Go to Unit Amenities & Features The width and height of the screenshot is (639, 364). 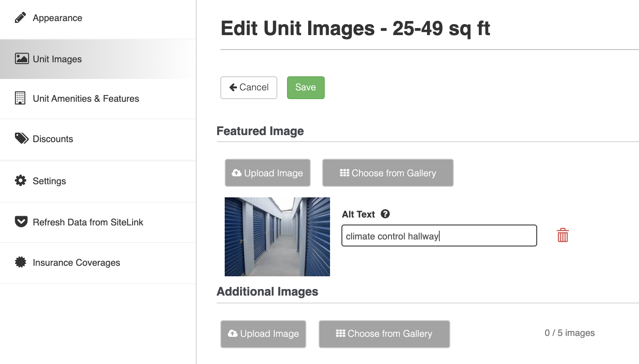pos(98,99)
